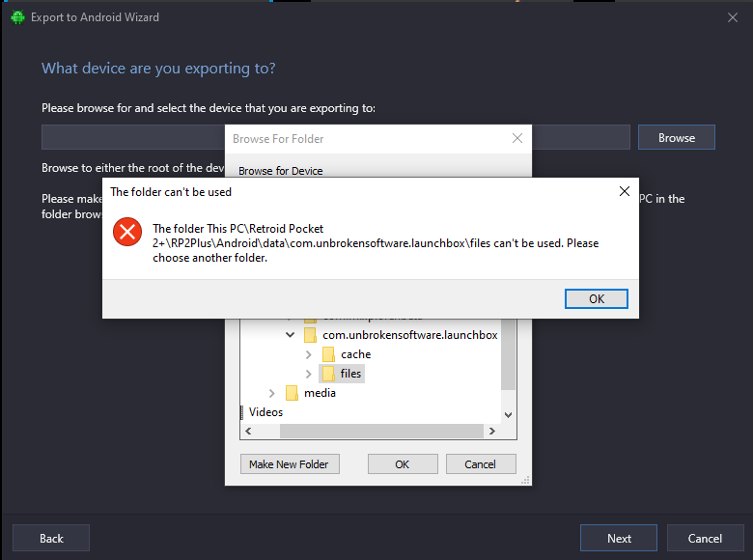Image resolution: width=753 pixels, height=560 pixels.
Task: Click the device path input field
Action: (336, 137)
